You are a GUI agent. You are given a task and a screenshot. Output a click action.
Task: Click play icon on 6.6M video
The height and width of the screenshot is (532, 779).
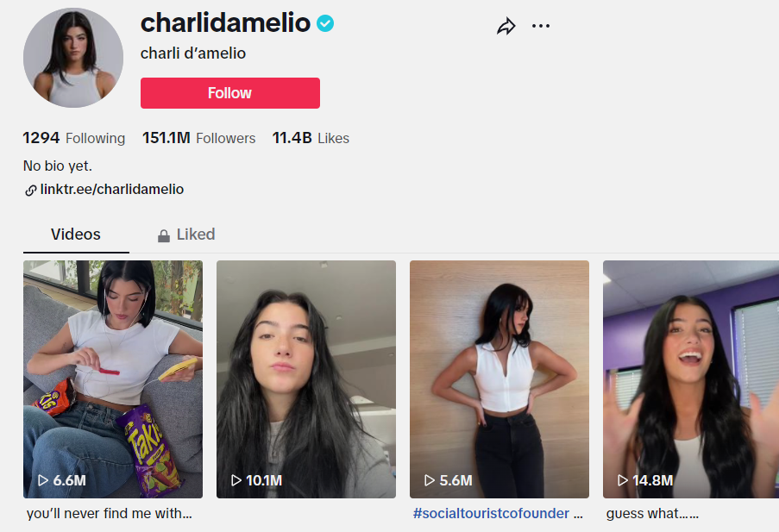(43, 480)
